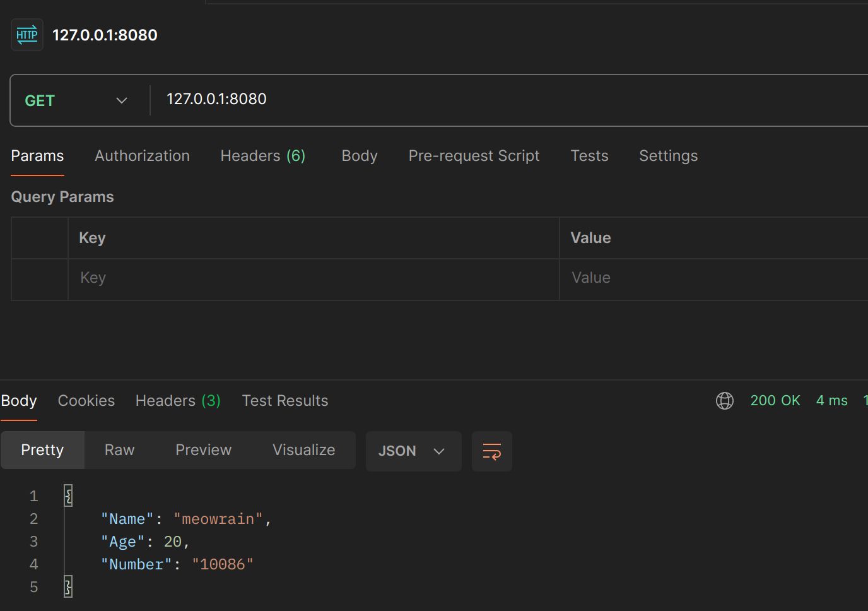The image size is (868, 611).
Task: Switch to the Authorization tab
Action: pos(142,156)
